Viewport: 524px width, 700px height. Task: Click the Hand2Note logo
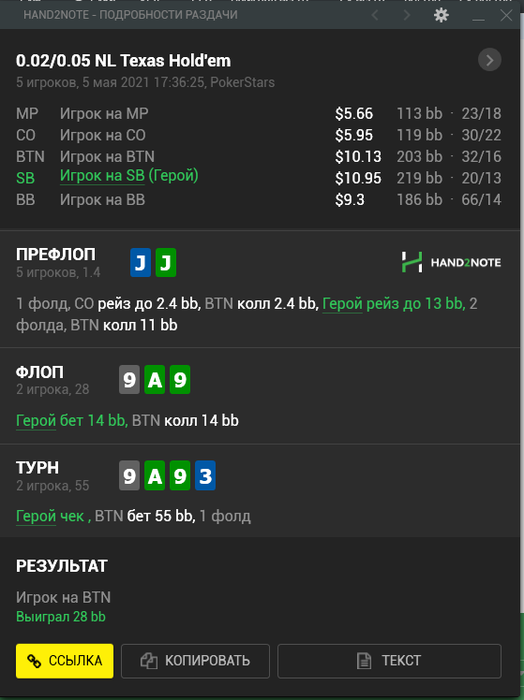pos(451,262)
